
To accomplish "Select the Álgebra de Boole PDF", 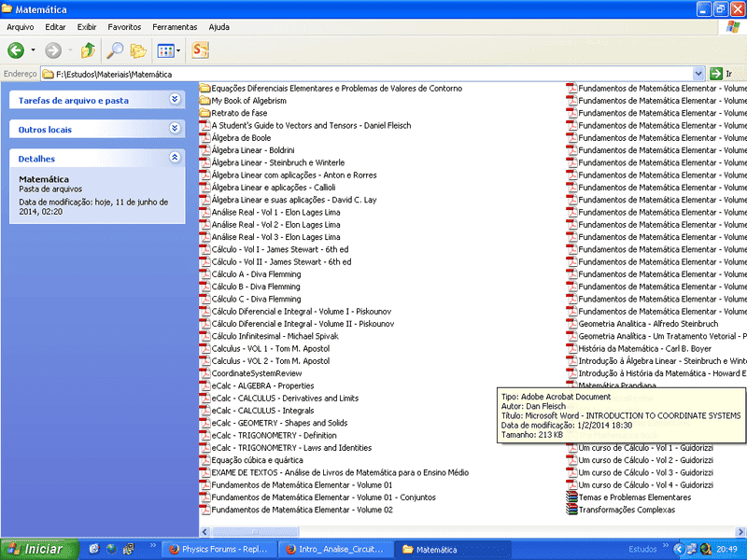I will coord(241,138).
